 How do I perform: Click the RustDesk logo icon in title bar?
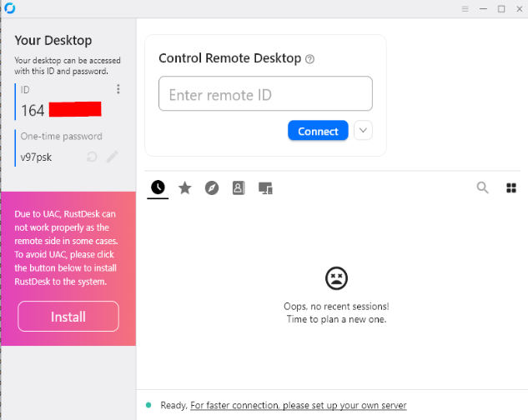(x=10, y=8)
